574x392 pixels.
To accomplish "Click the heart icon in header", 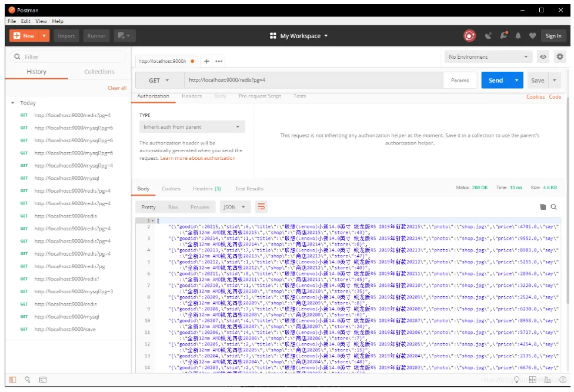I will (533, 36).
